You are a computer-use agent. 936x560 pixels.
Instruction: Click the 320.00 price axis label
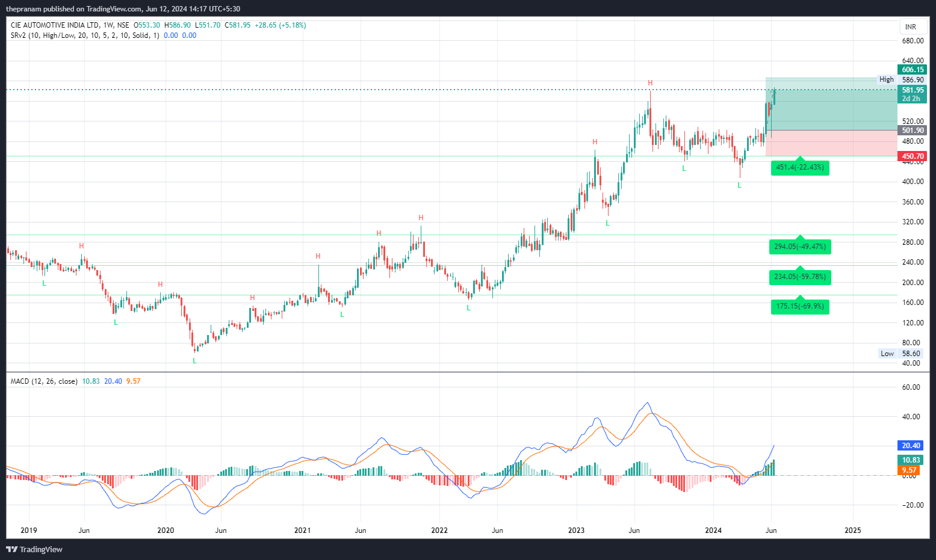pyautogui.click(x=913, y=222)
